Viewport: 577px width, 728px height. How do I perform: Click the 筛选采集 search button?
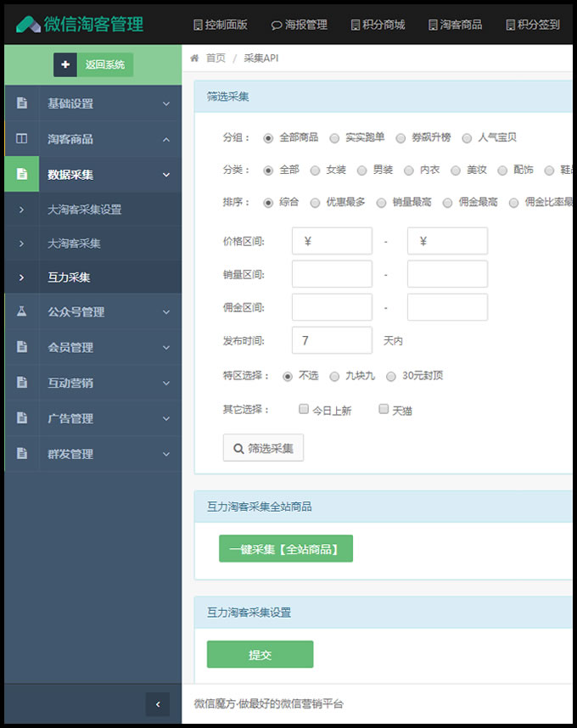coord(263,447)
